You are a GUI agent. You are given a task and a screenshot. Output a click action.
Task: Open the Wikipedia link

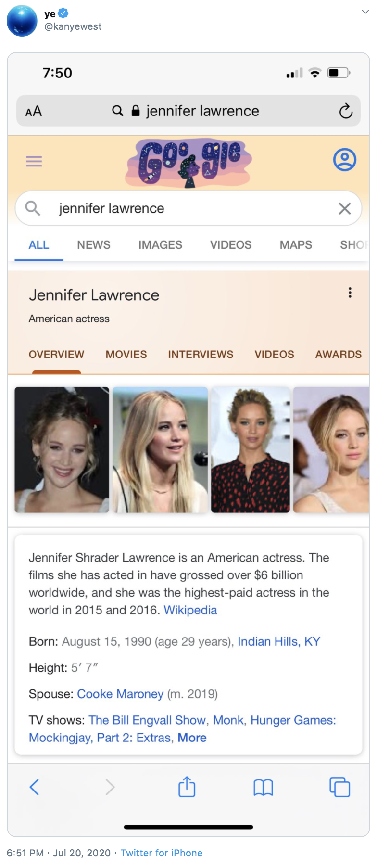(x=190, y=610)
